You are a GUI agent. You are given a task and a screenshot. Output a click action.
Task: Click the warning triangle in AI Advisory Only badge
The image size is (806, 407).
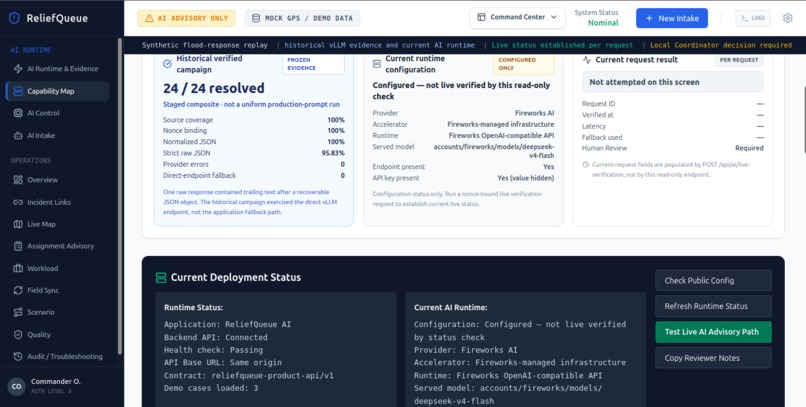pyautogui.click(x=149, y=18)
